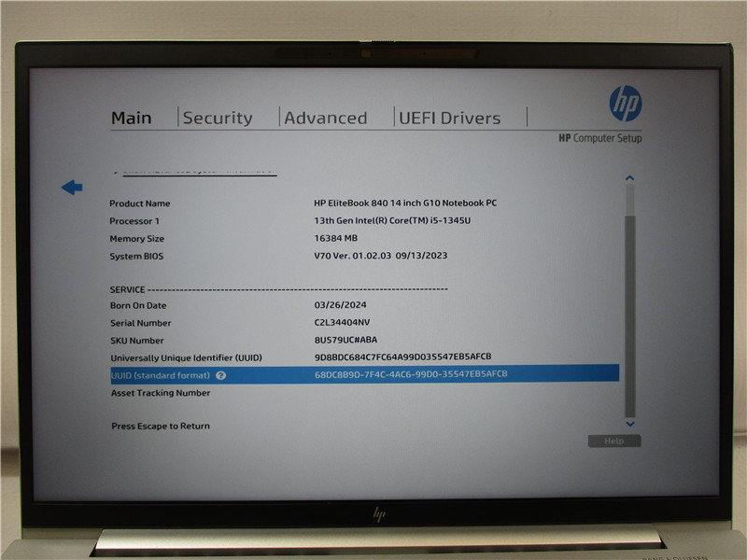Open the Main tab
The image size is (747, 560).
132,118
